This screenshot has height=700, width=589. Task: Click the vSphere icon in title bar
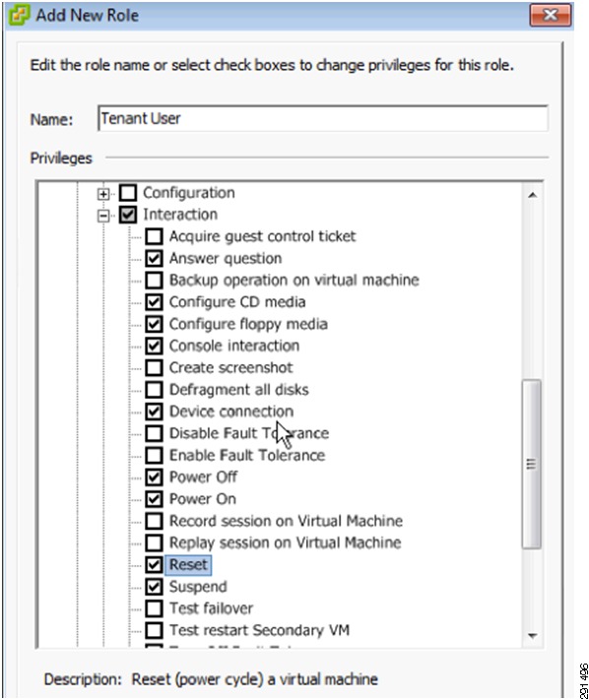[x=19, y=15]
